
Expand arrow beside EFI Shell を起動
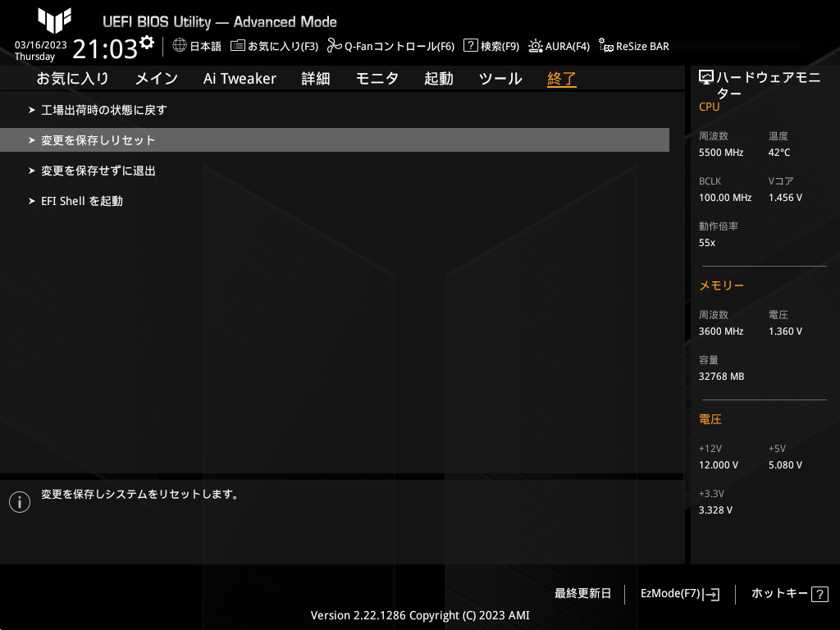pos(32,201)
